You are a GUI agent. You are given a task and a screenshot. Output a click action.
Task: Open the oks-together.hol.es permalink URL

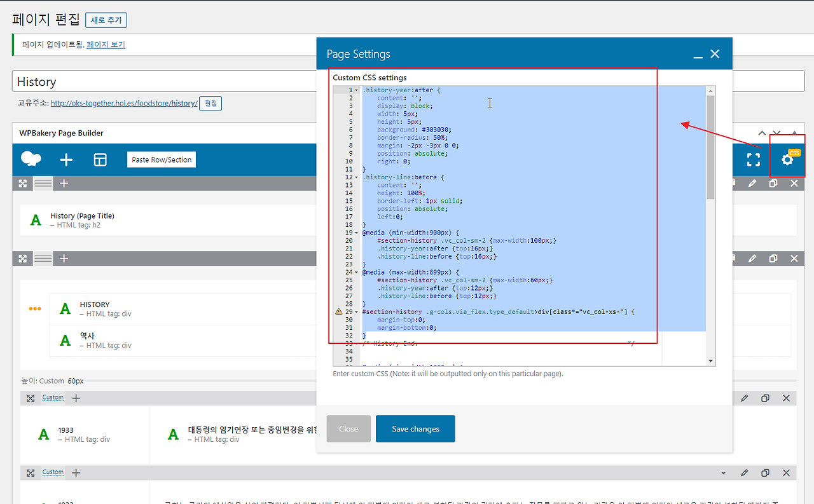(x=124, y=103)
